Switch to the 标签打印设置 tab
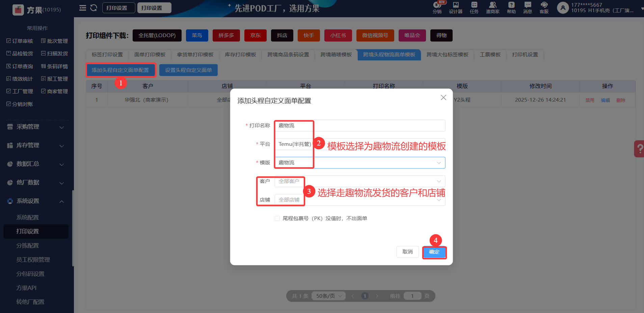This screenshot has width=644, height=313. point(107,55)
